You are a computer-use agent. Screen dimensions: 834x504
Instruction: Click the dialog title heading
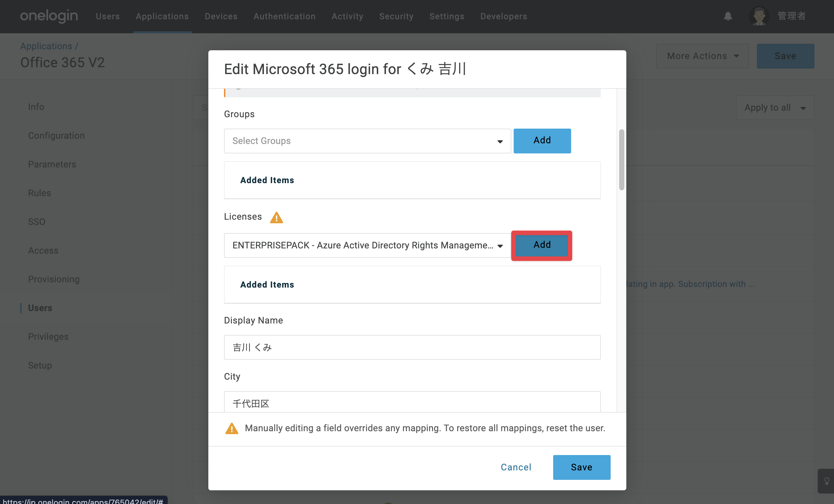(345, 69)
